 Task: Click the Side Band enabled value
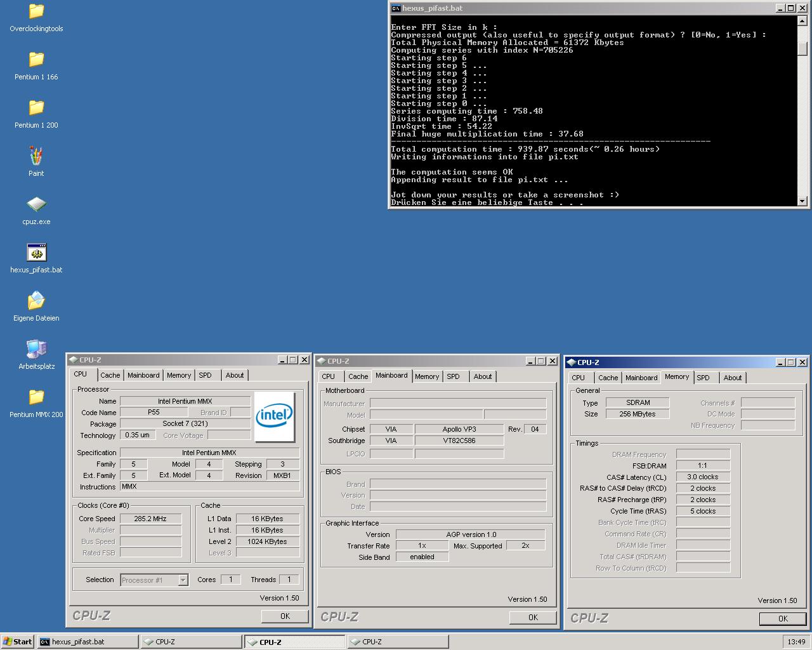(x=422, y=557)
